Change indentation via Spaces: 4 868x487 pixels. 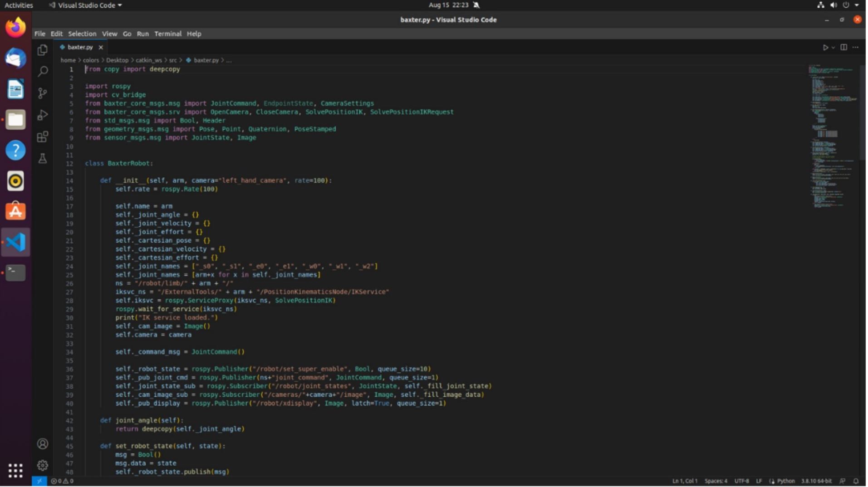coord(716,481)
